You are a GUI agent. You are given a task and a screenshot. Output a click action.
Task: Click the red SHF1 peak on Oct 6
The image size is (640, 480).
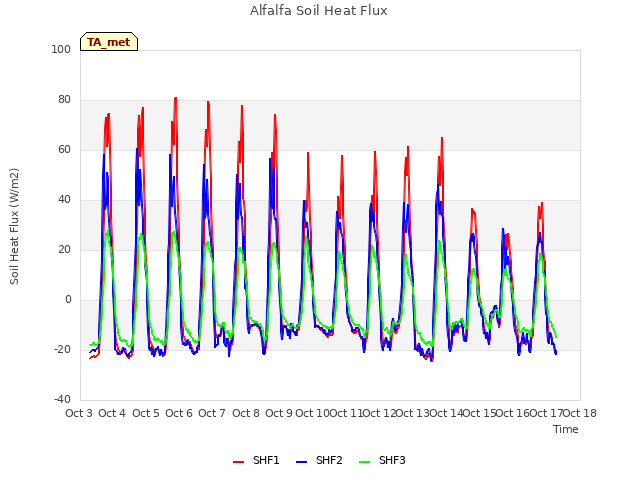pos(176,98)
